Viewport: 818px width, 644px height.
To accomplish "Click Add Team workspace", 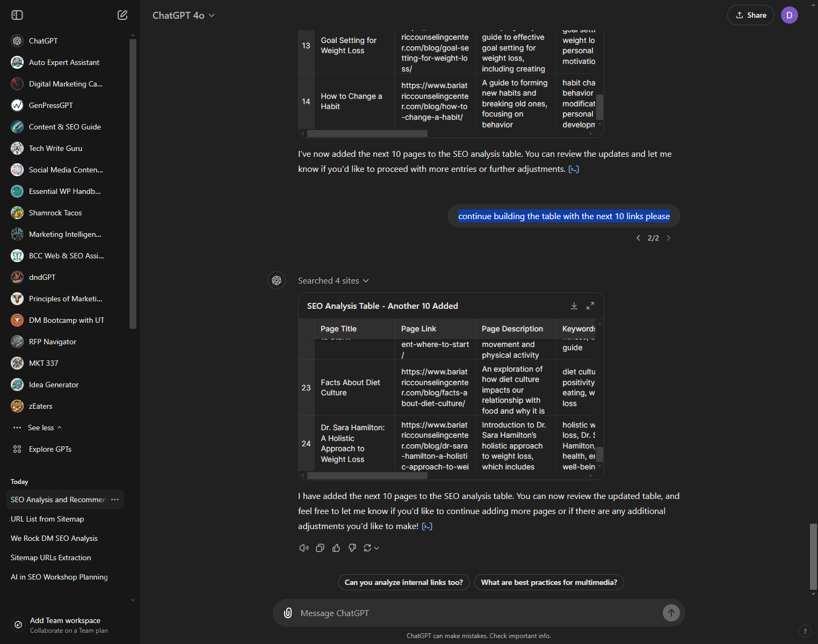I will tap(66, 625).
